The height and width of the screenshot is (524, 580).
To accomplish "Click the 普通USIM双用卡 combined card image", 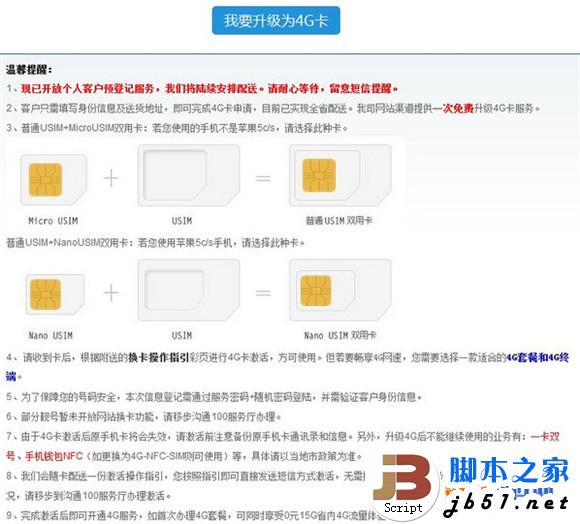I will (340, 175).
